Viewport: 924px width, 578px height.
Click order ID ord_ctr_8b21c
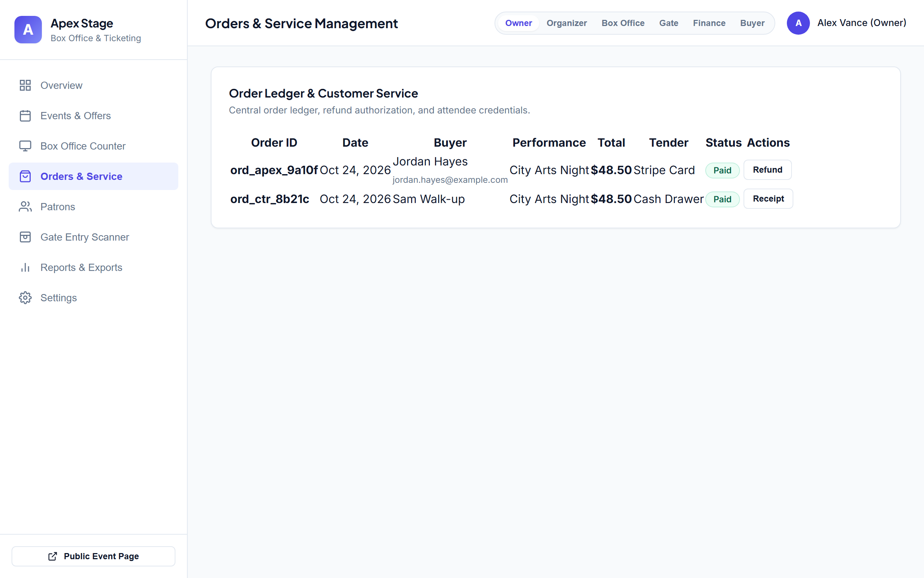270,199
